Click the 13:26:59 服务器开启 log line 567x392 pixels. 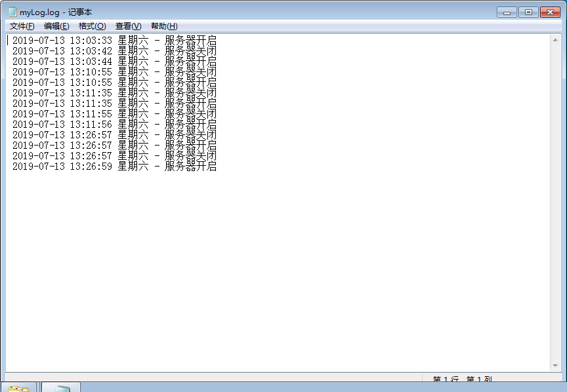(114, 166)
